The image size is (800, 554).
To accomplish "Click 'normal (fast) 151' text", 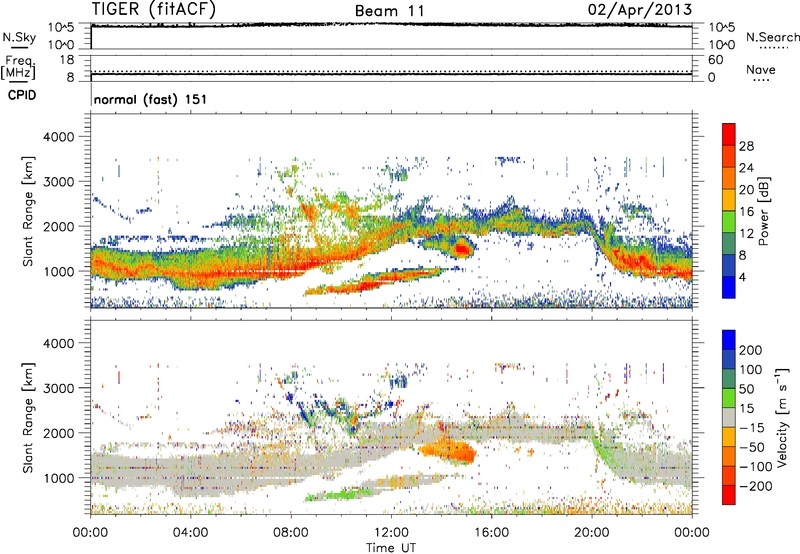I will [x=151, y=99].
